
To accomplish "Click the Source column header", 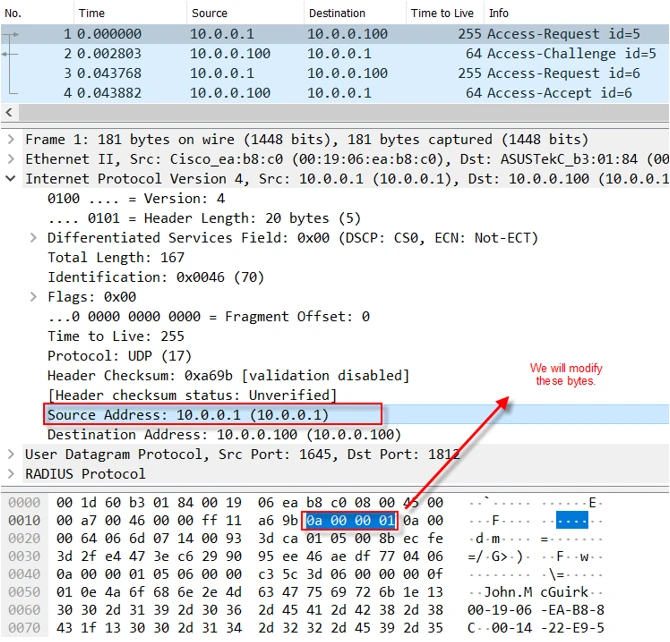I will click(212, 13).
